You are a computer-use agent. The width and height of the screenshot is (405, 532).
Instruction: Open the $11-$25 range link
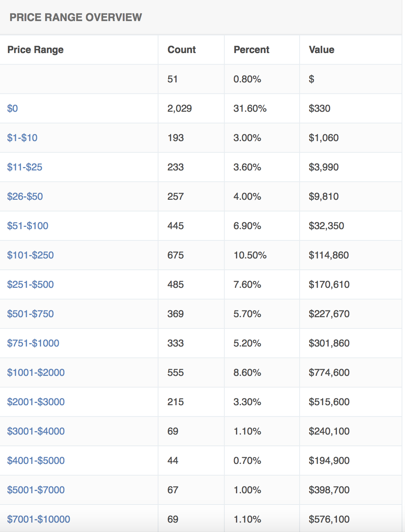(24, 167)
